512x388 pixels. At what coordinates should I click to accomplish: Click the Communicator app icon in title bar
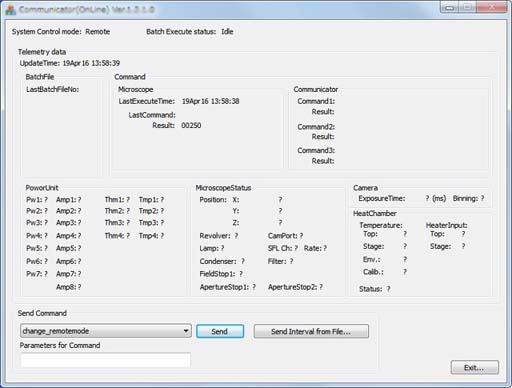[11, 9]
